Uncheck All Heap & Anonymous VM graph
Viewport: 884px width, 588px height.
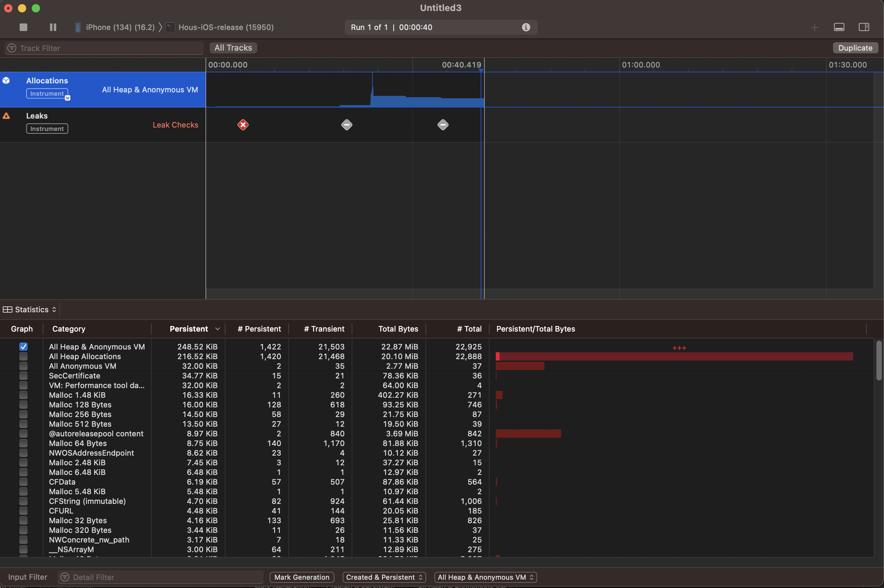tap(23, 346)
